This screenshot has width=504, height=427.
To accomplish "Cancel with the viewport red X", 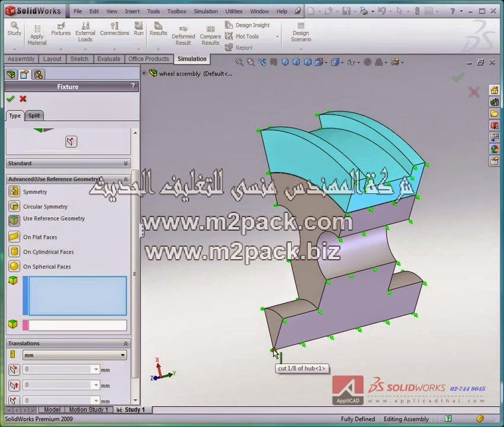I will click(474, 93).
